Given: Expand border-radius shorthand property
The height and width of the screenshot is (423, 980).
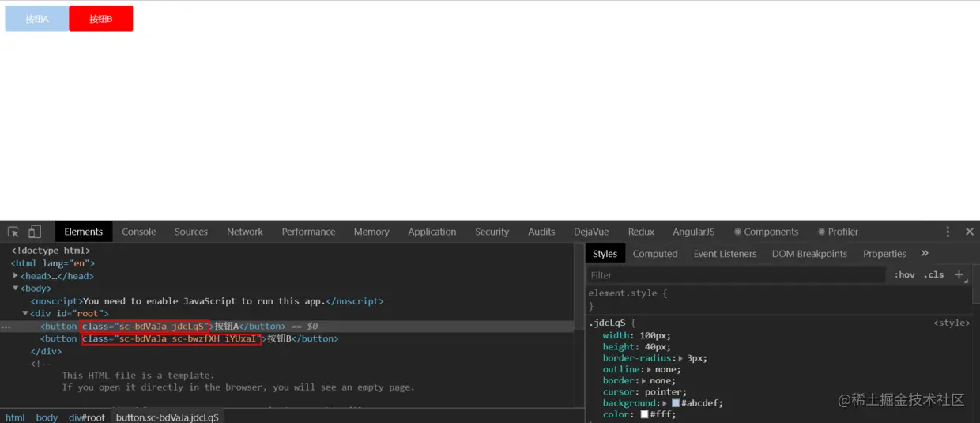Looking at the screenshot, I should pyautogui.click(x=681, y=358).
